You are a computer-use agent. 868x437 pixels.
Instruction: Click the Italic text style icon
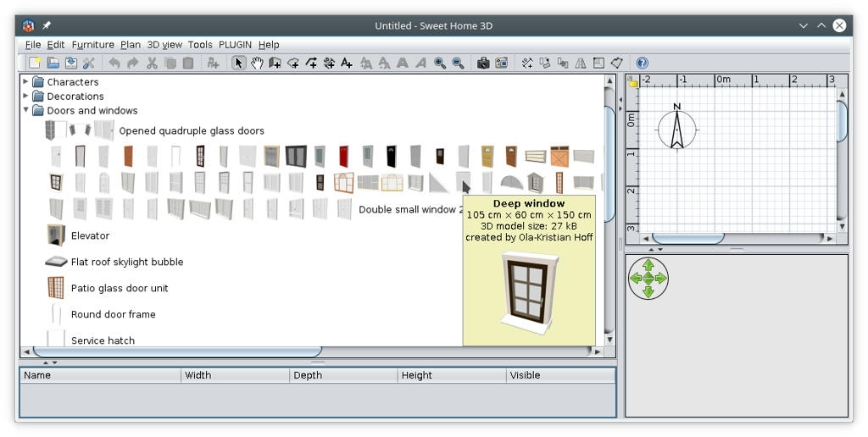click(x=420, y=63)
